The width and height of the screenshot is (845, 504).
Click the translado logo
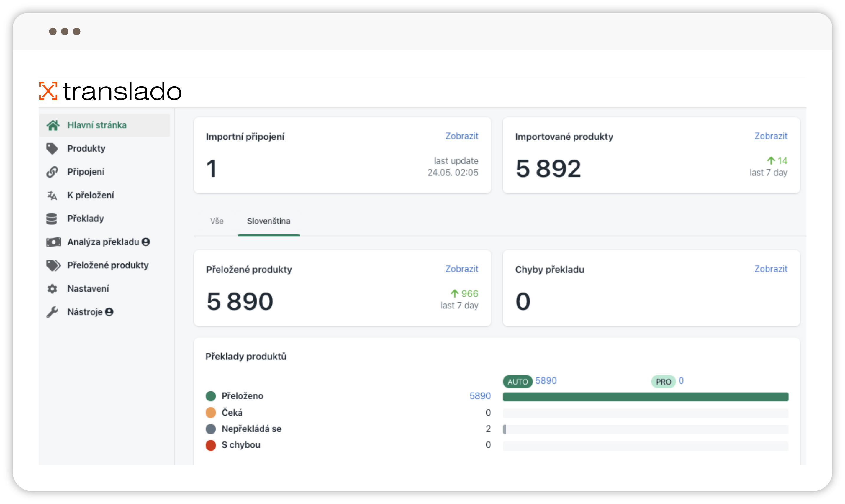(110, 91)
